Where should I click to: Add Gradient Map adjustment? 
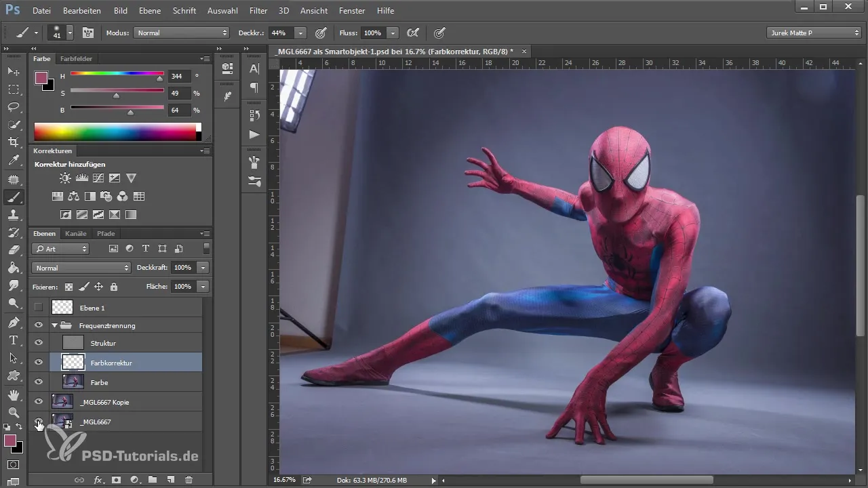131,215
